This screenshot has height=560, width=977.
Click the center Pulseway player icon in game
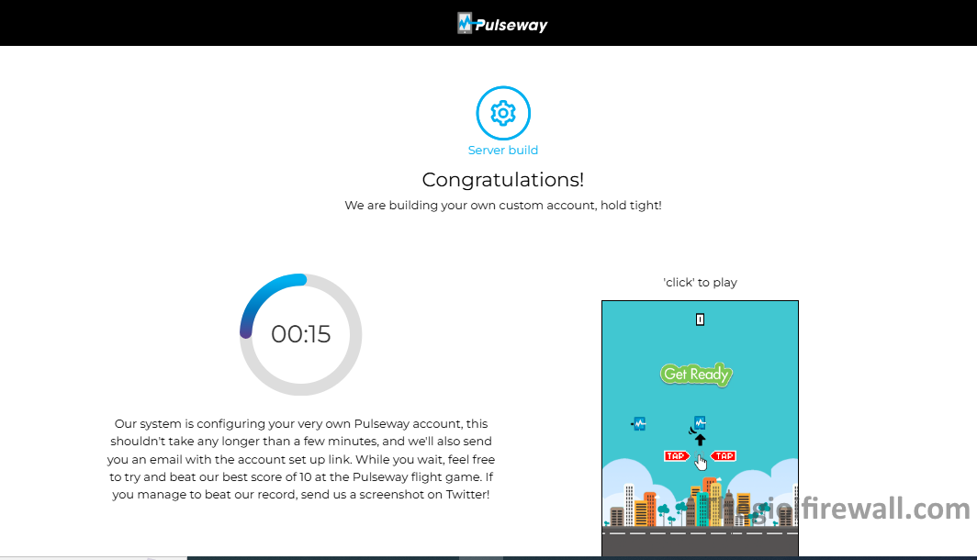(x=700, y=422)
